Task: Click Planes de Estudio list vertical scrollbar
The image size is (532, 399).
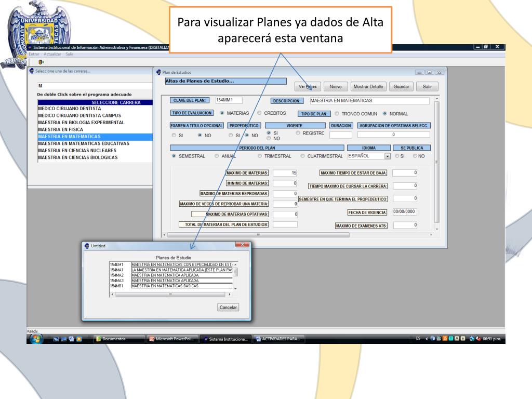Action: point(235,275)
